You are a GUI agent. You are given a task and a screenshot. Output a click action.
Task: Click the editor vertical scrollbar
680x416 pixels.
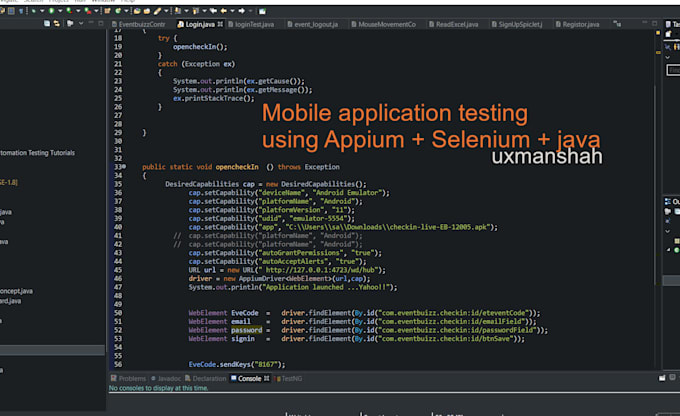click(654, 184)
